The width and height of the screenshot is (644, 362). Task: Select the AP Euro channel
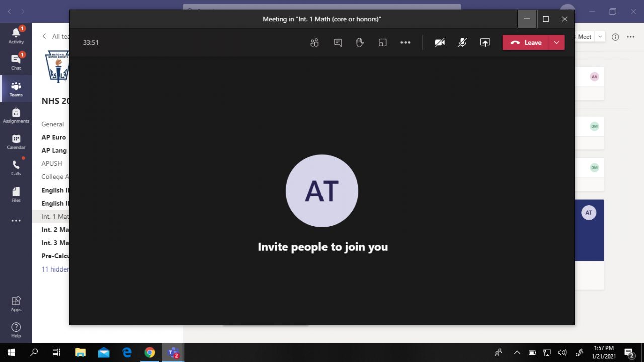point(54,137)
